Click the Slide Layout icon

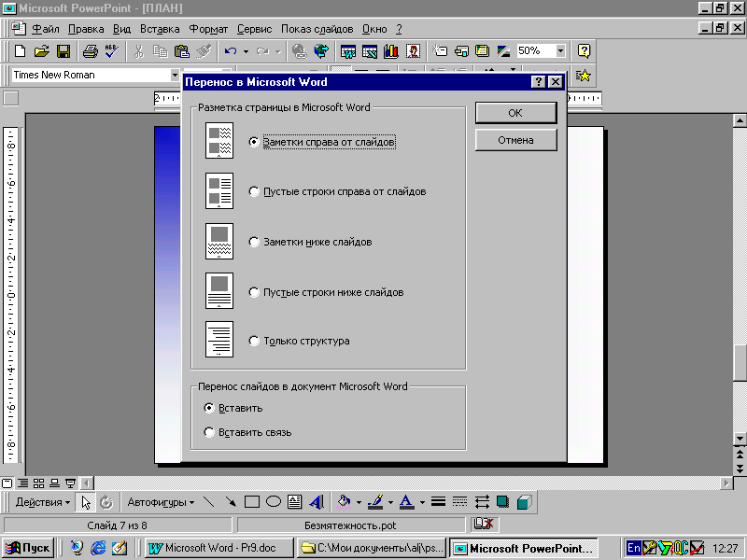point(461,51)
